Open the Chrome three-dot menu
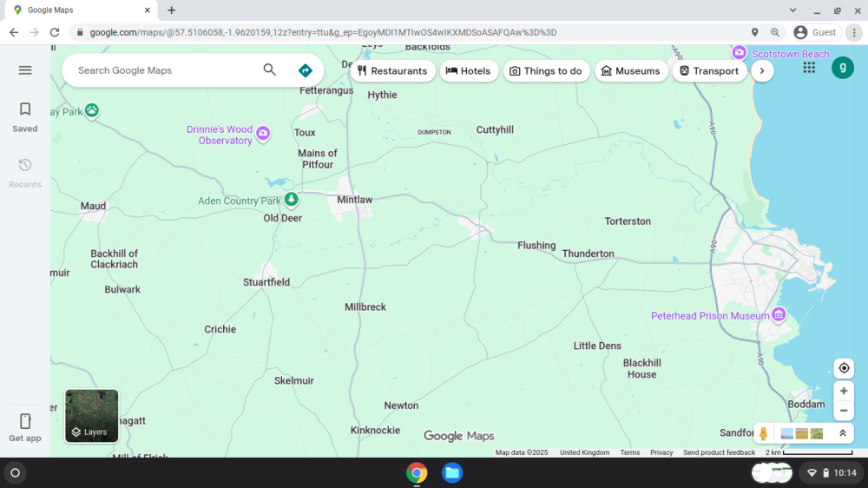868x488 pixels. coord(854,33)
